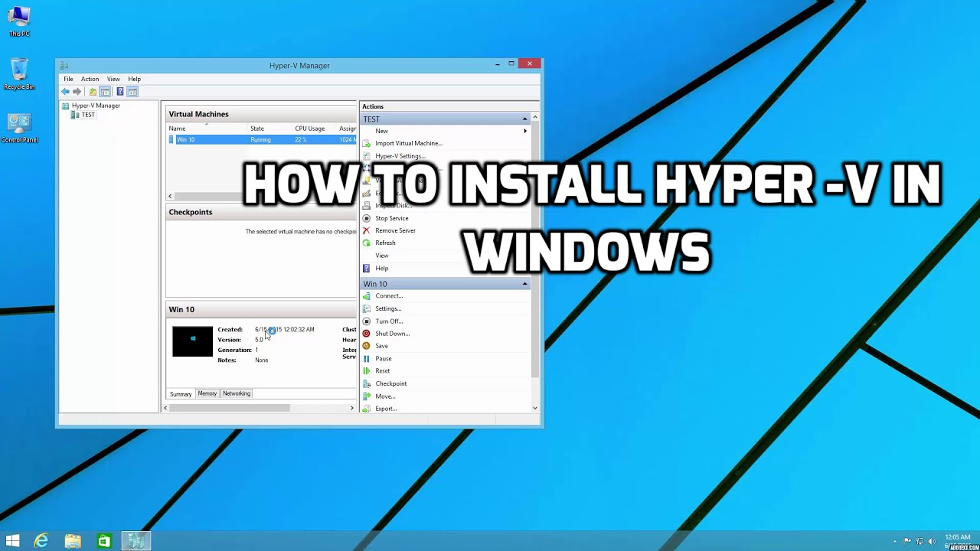
Task: Open the File menu
Action: click(68, 79)
